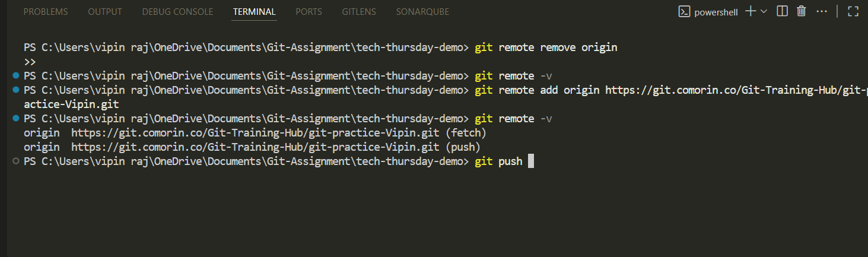Click the powershell terminal name label
Screen dimensions: 868x257
[x=716, y=12]
